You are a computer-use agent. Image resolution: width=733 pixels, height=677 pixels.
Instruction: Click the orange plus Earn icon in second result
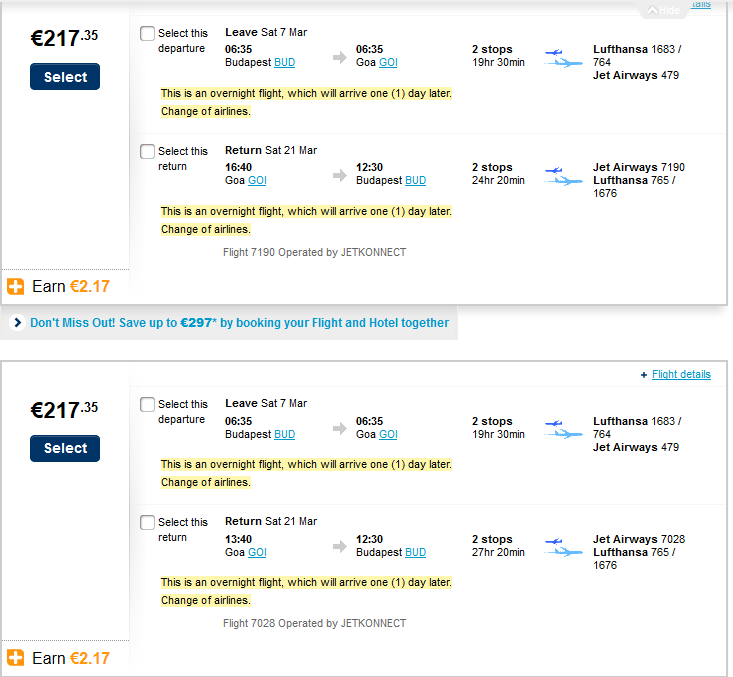tap(15, 658)
